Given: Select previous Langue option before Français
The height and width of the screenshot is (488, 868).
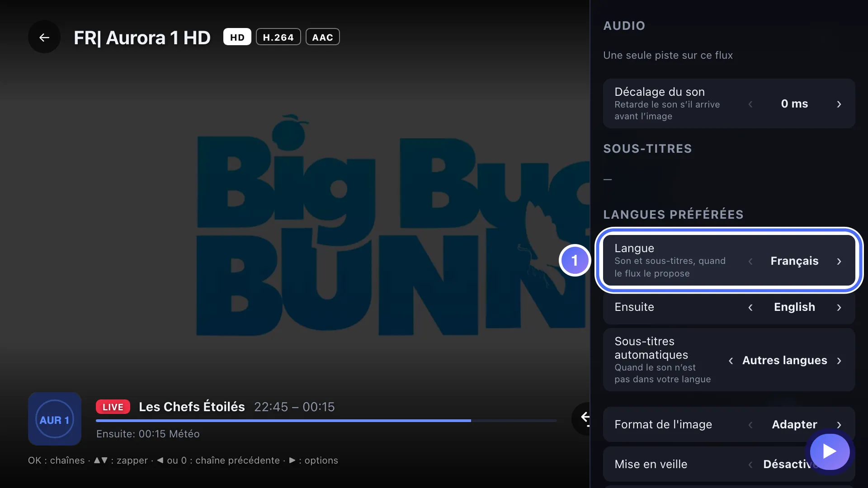Looking at the screenshot, I should click(x=750, y=261).
